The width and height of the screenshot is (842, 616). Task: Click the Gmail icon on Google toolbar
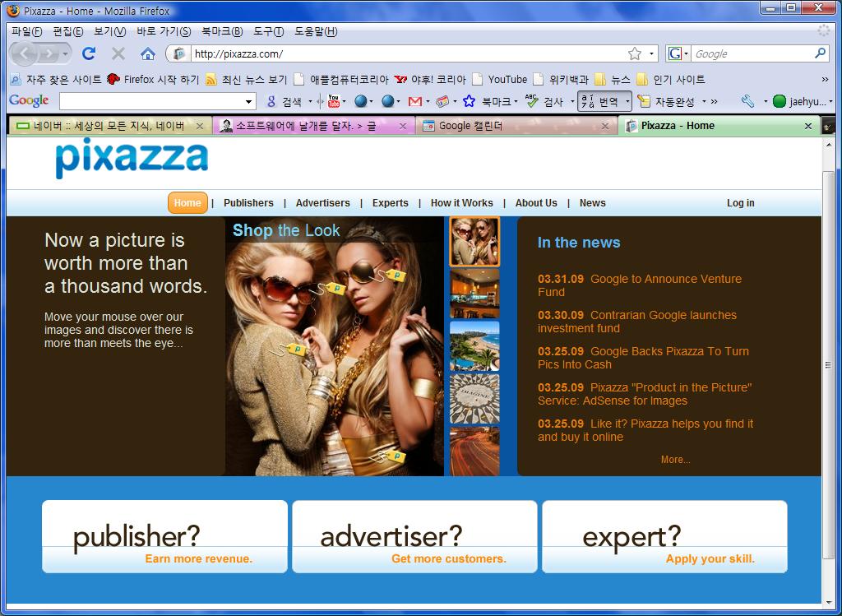click(414, 101)
